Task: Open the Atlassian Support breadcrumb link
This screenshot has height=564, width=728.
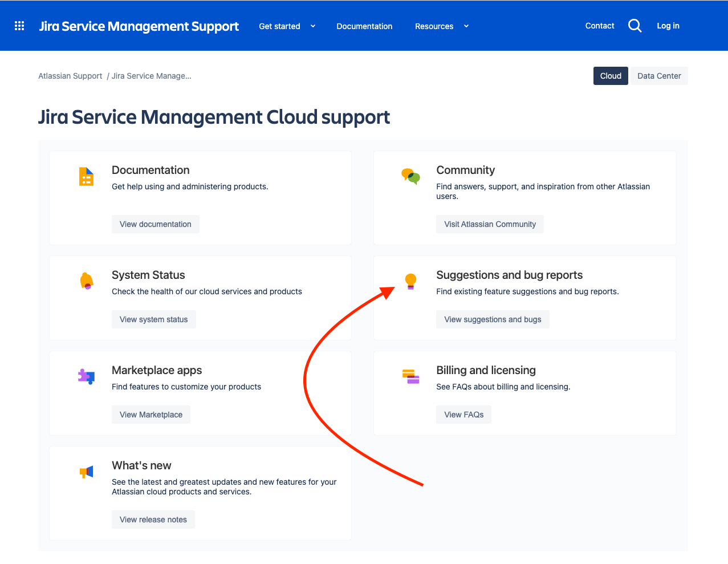Action: point(70,75)
